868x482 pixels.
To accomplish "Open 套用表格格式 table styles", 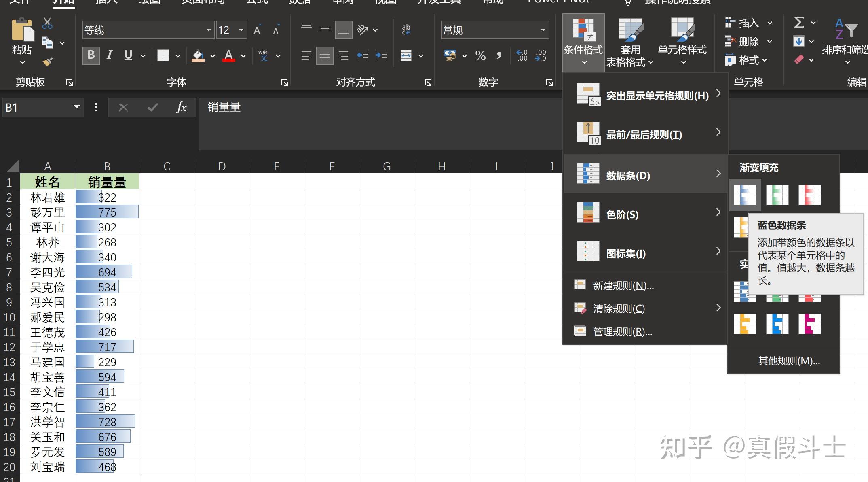I will [x=630, y=42].
